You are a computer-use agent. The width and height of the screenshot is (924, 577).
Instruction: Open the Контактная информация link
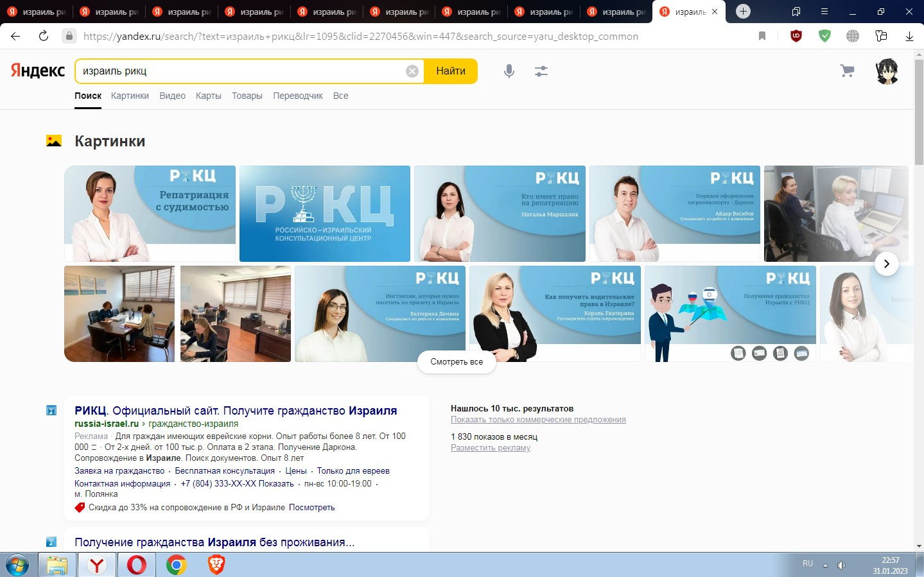coord(122,483)
